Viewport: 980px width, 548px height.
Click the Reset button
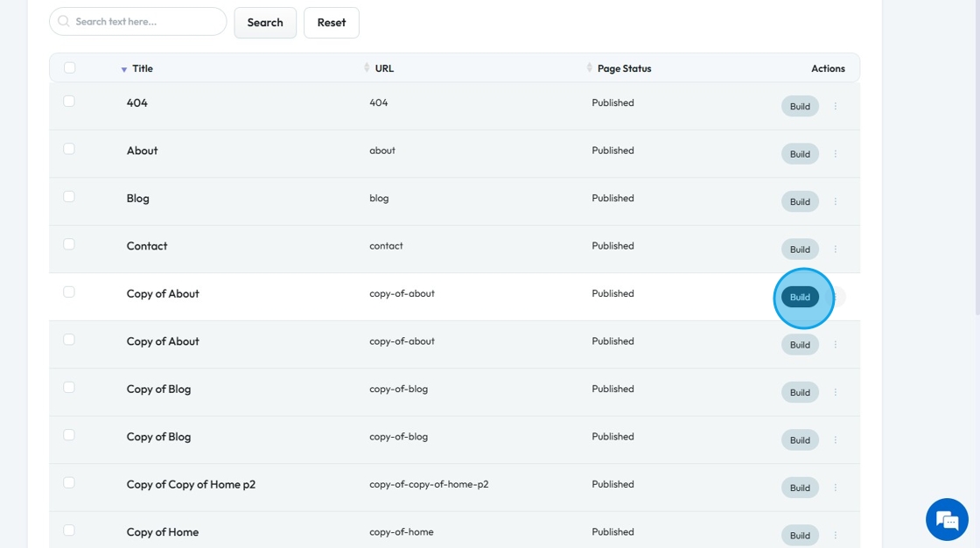click(332, 23)
